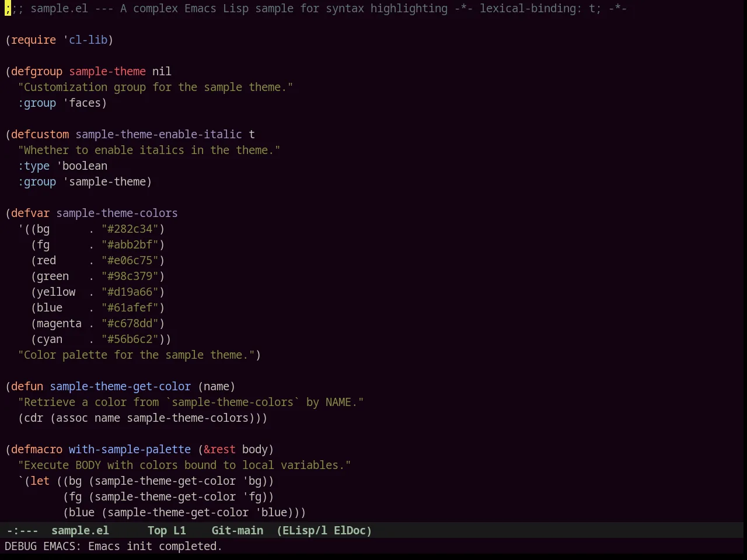The height and width of the screenshot is (560, 747).
Task: Click the -:--- buffer status flags
Action: (x=22, y=530)
